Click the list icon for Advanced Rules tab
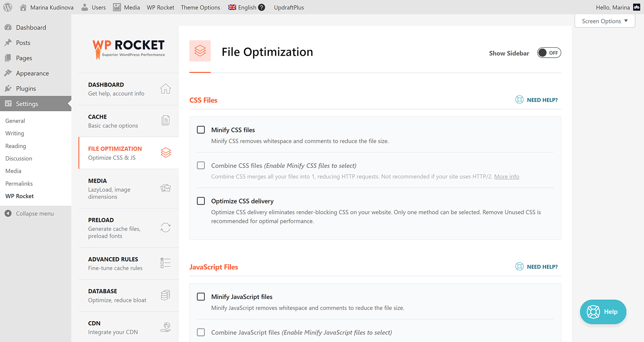 [x=165, y=263]
